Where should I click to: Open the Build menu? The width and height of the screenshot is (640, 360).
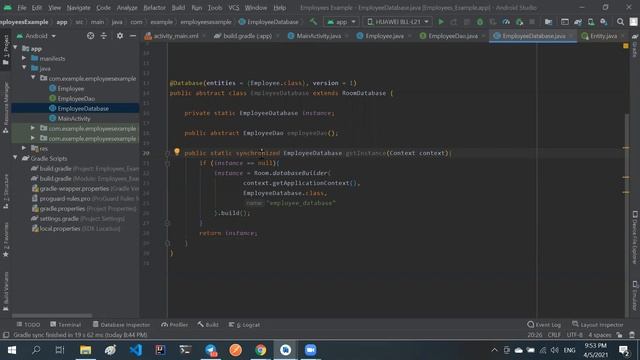coord(178,7)
